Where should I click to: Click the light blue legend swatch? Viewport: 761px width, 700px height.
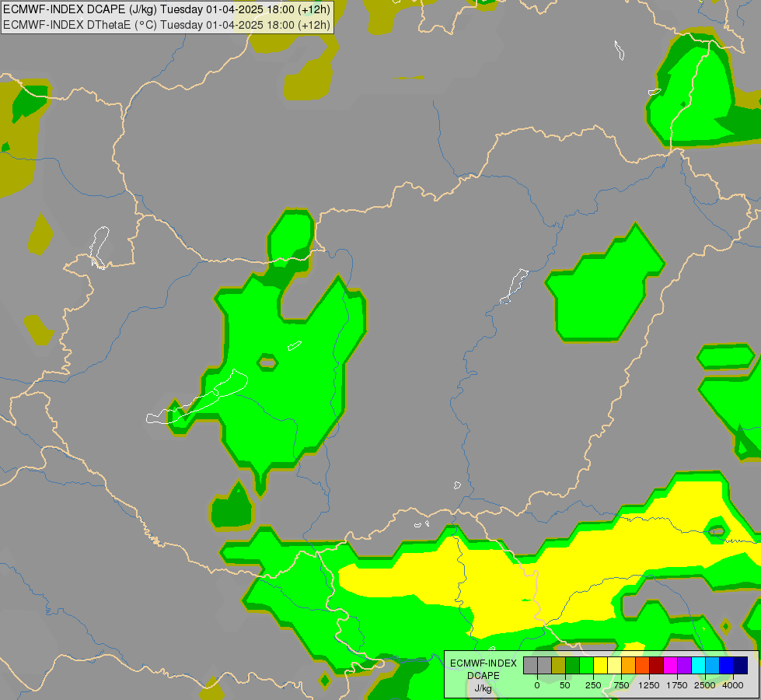pos(713,666)
